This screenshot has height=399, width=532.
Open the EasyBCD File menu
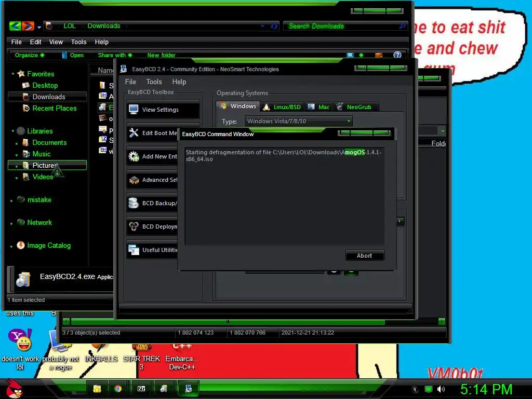(x=130, y=82)
